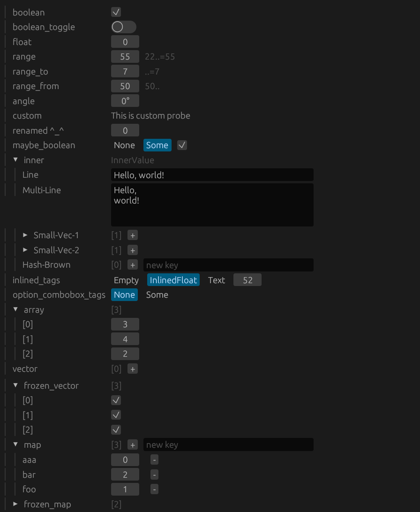Screen dimensions: 420x512
Task: Uncheck the boolean checkbox
Action: [116, 12]
